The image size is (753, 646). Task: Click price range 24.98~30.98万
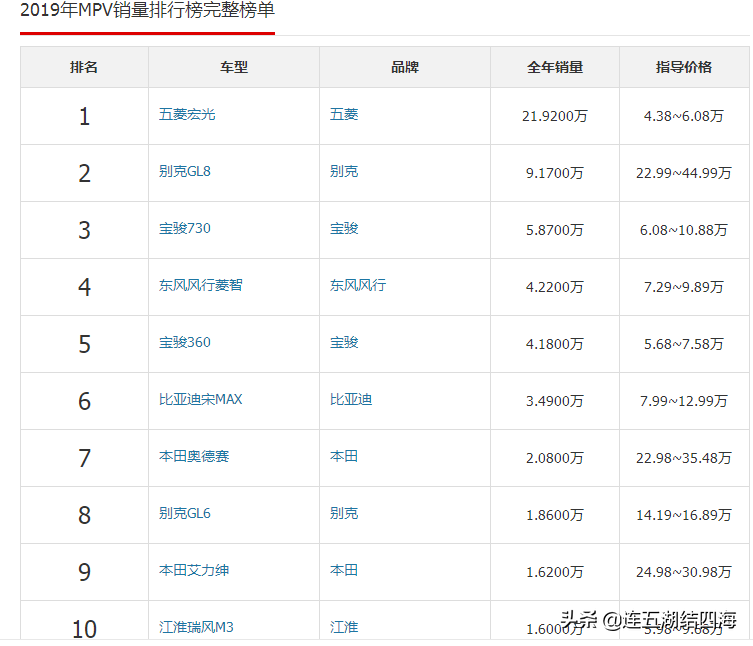click(684, 572)
